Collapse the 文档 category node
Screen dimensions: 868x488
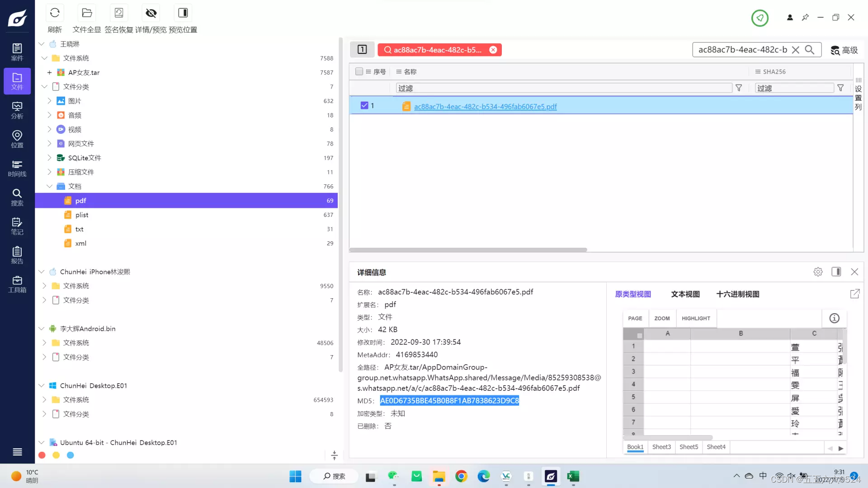click(x=49, y=186)
